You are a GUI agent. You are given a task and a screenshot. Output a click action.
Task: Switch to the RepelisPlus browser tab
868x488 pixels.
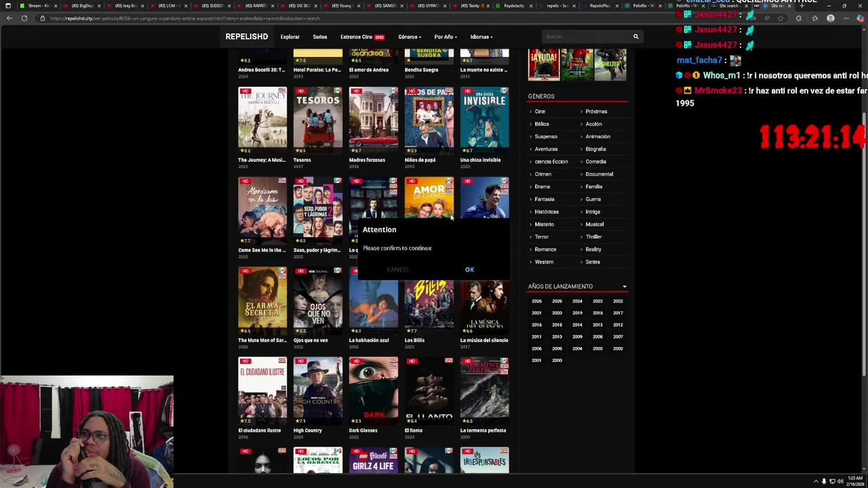600,5
